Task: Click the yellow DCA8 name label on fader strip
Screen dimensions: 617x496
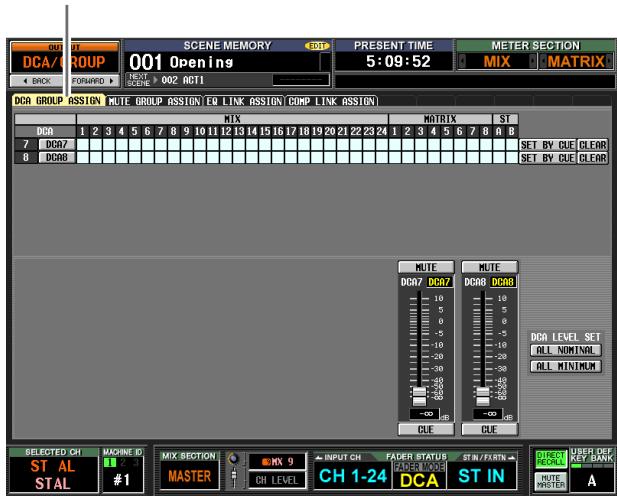Action: (x=503, y=282)
